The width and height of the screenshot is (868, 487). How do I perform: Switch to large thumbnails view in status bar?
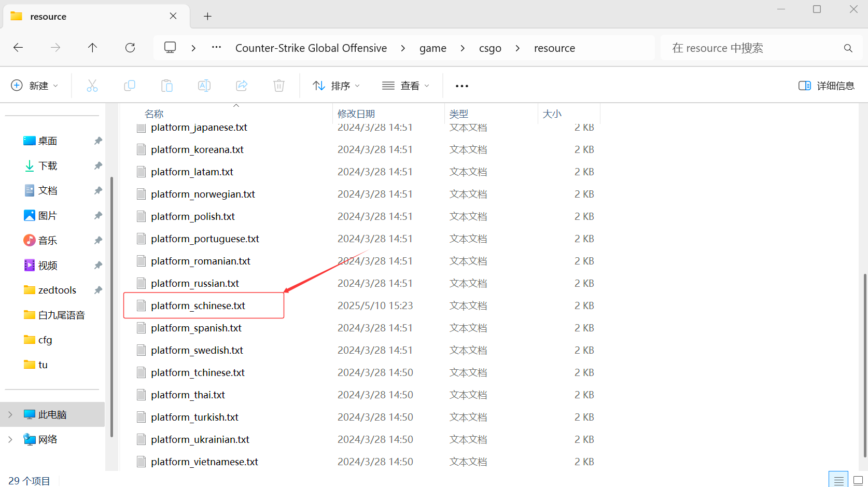click(x=858, y=480)
